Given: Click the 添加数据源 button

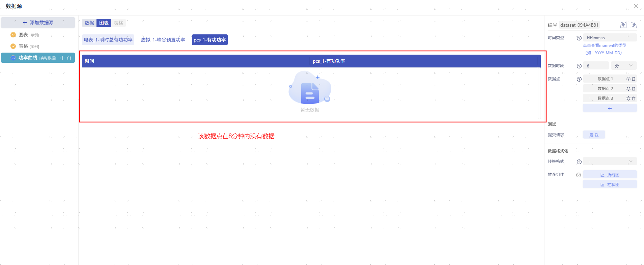Looking at the screenshot, I should (x=38, y=23).
